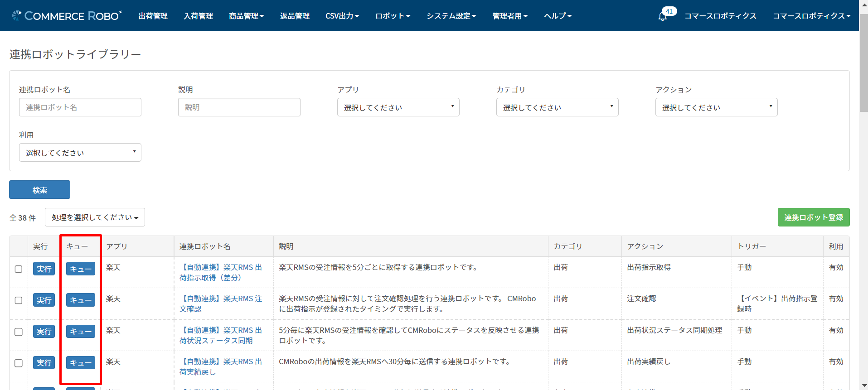This screenshot has height=390, width=868.
Task: Click キュー for 楽天RMS 出荷実績戻し row
Action: coord(81,362)
